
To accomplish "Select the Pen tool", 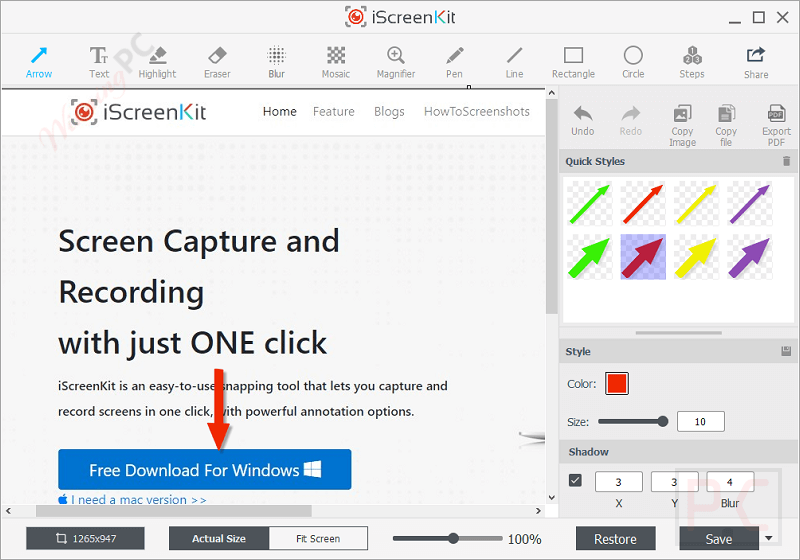I will [x=454, y=63].
